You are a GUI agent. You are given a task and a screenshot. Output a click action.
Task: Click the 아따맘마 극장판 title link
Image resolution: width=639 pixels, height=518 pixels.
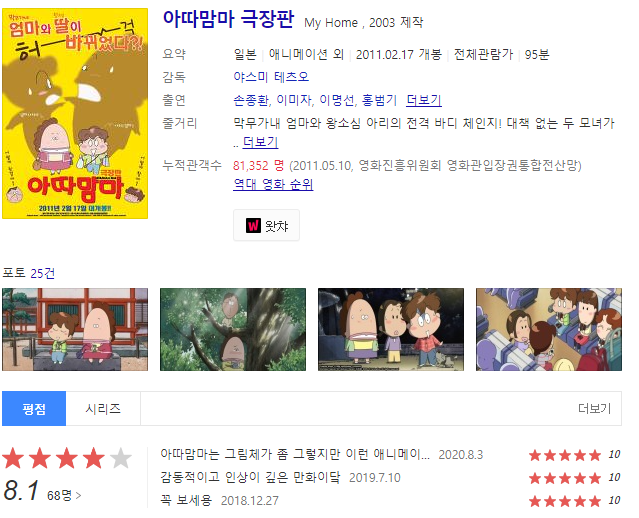(228, 19)
